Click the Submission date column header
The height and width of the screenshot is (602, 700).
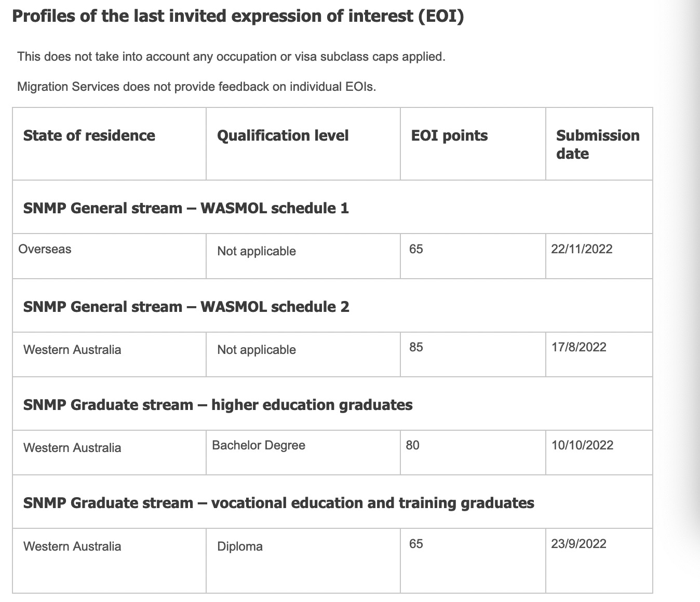597,144
